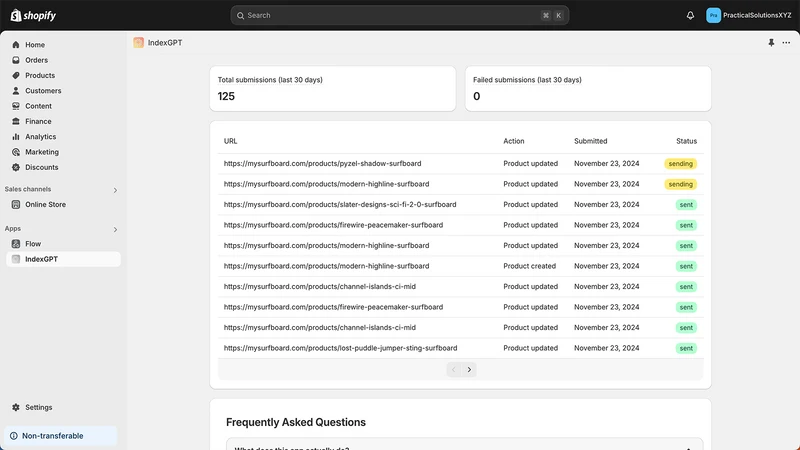Click the Flow app icon

(x=16, y=244)
